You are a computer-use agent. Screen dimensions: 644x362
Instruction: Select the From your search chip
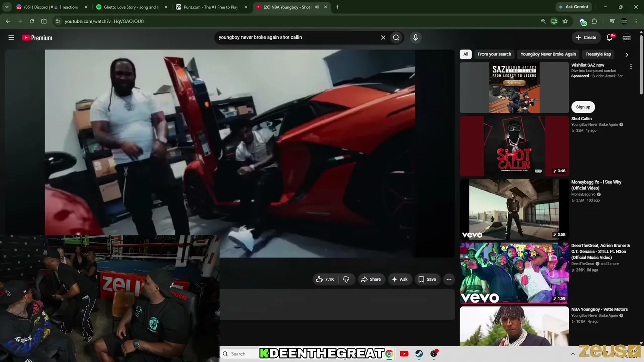point(495,54)
